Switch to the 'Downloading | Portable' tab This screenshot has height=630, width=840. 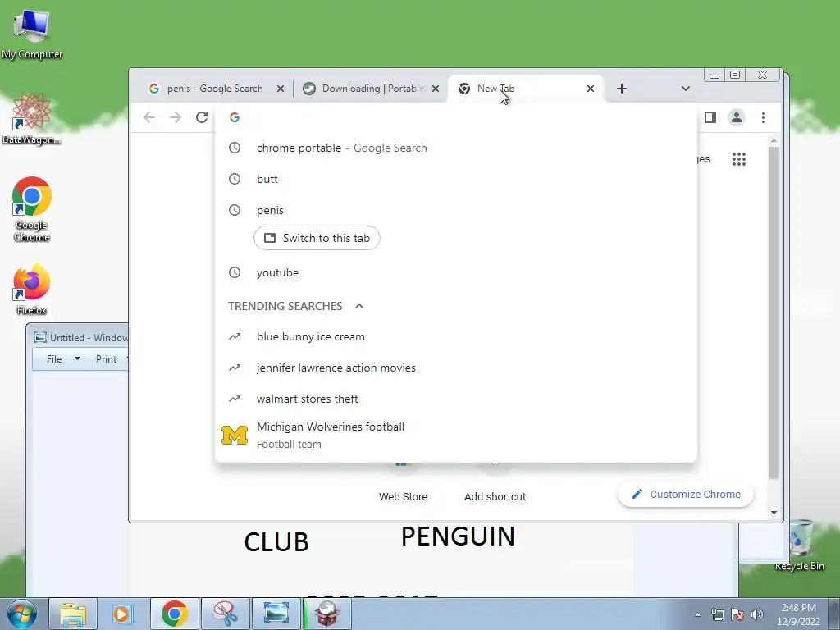tap(371, 89)
